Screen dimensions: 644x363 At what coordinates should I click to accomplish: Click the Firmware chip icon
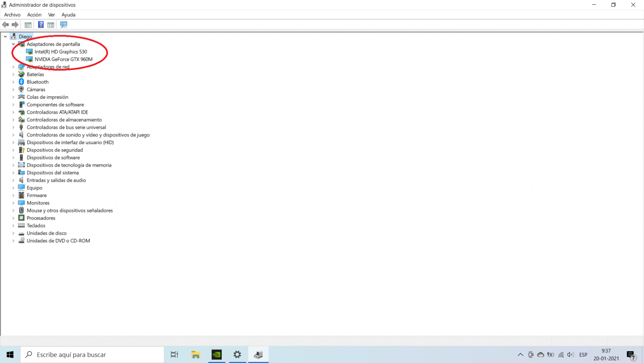coord(21,195)
